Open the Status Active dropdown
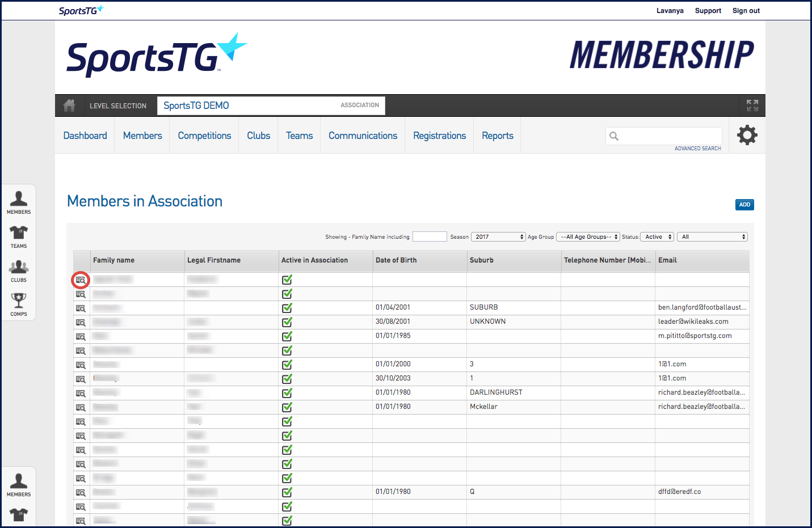Viewport: 812px width, 528px height. click(657, 237)
